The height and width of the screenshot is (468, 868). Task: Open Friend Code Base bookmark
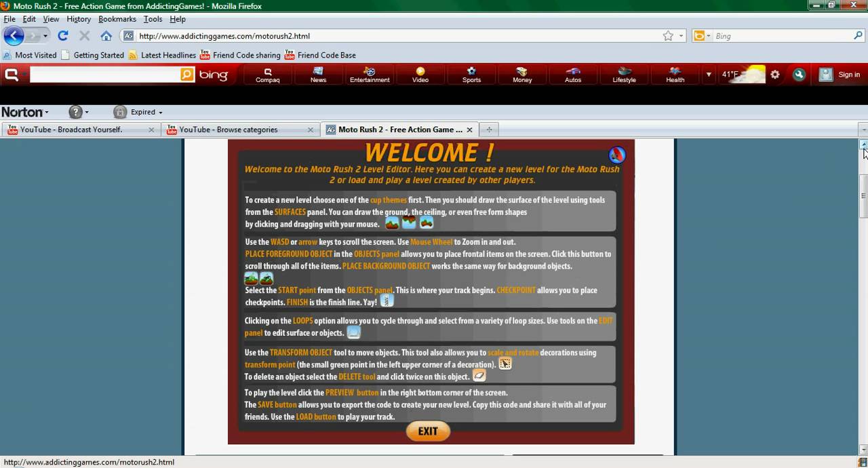coord(320,55)
